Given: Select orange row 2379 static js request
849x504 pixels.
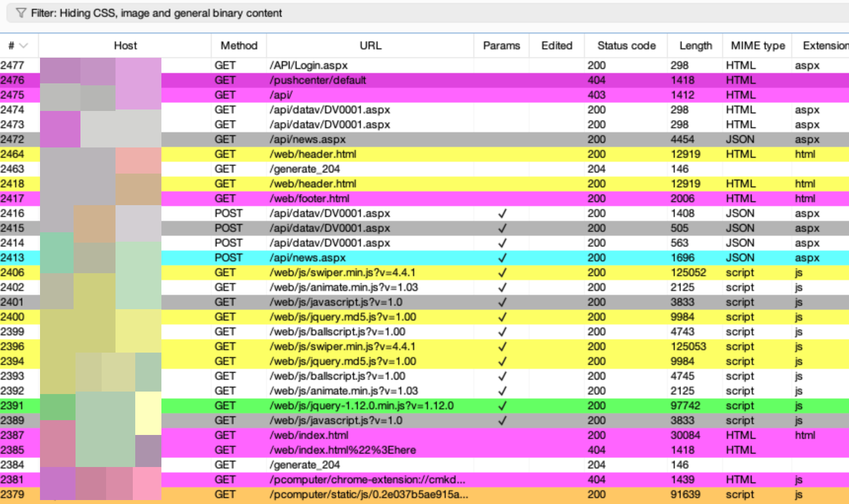Looking at the screenshot, I should (368, 494).
